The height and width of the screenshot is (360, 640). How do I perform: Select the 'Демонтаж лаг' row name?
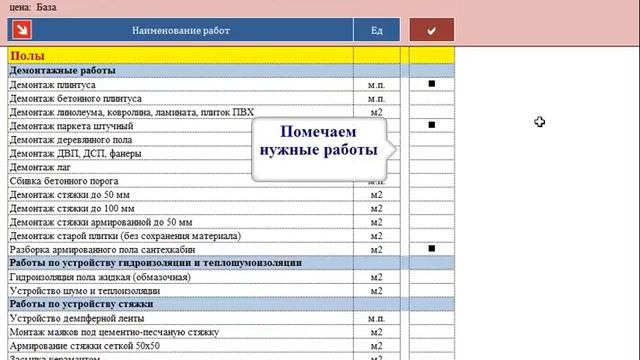[40, 167]
